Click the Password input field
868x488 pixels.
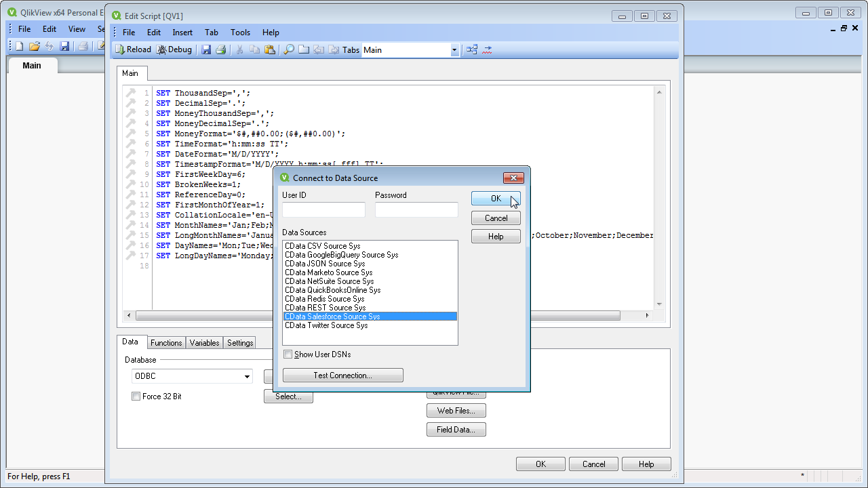416,210
